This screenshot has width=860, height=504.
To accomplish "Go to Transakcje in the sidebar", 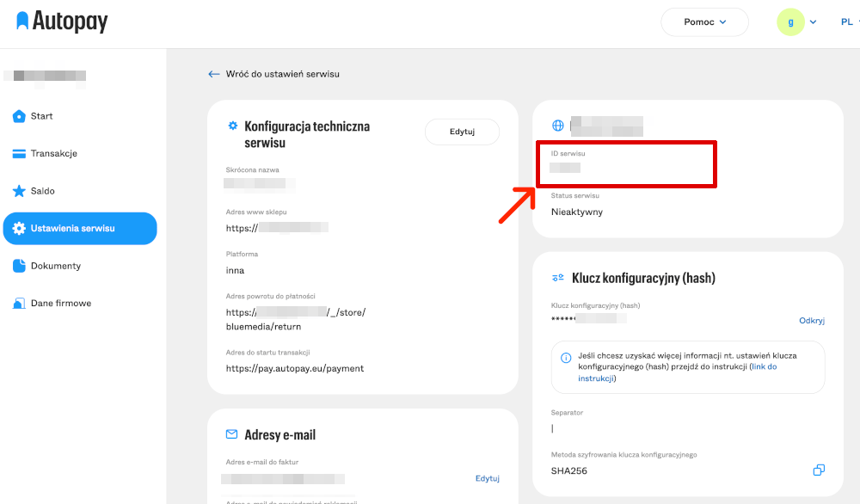I will 53,154.
